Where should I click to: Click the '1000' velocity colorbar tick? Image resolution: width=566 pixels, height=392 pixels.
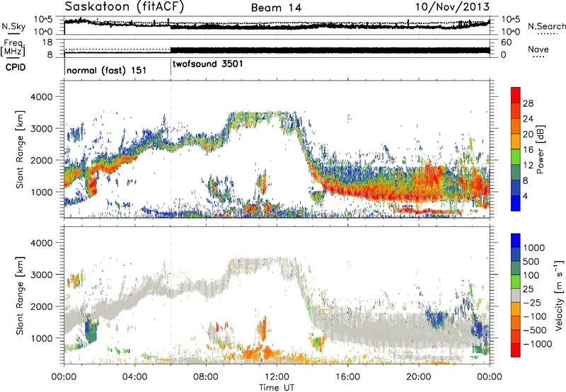click(x=534, y=248)
